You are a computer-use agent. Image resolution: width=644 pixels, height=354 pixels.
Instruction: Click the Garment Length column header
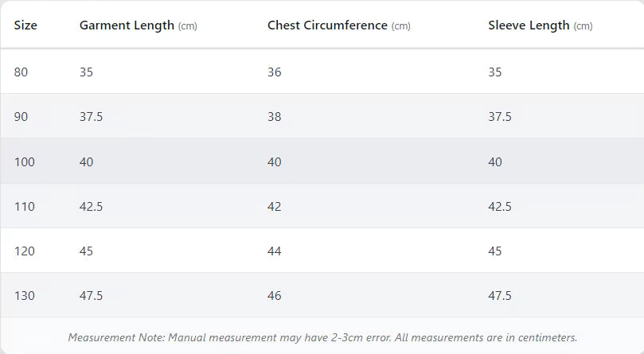138,26
